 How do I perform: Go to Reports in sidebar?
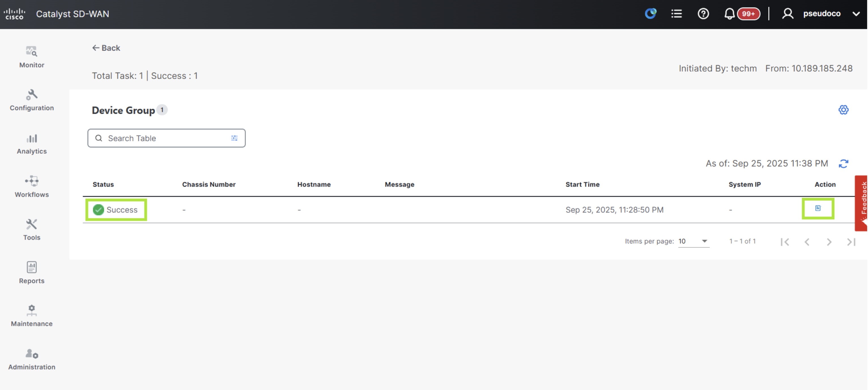(32, 273)
